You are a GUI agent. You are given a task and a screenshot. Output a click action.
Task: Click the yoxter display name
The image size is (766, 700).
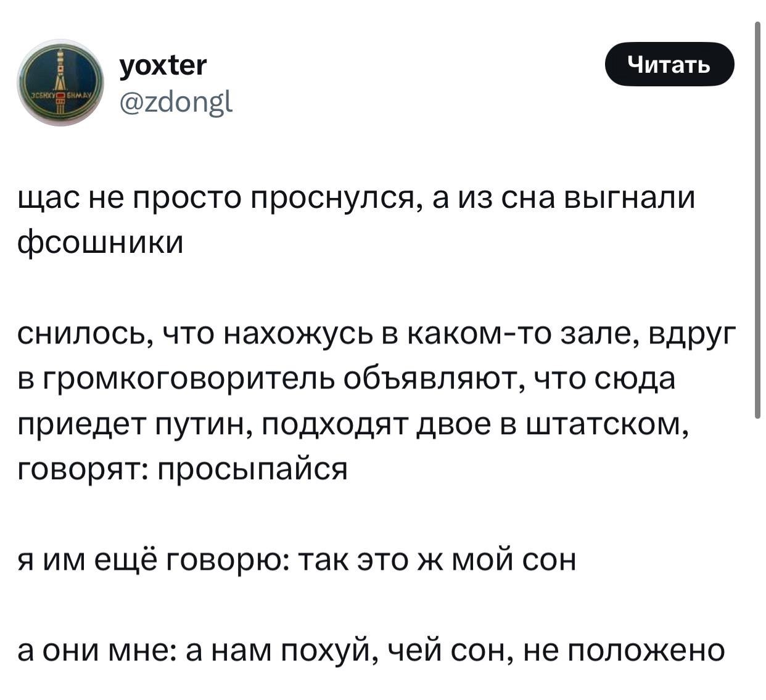coord(163,64)
